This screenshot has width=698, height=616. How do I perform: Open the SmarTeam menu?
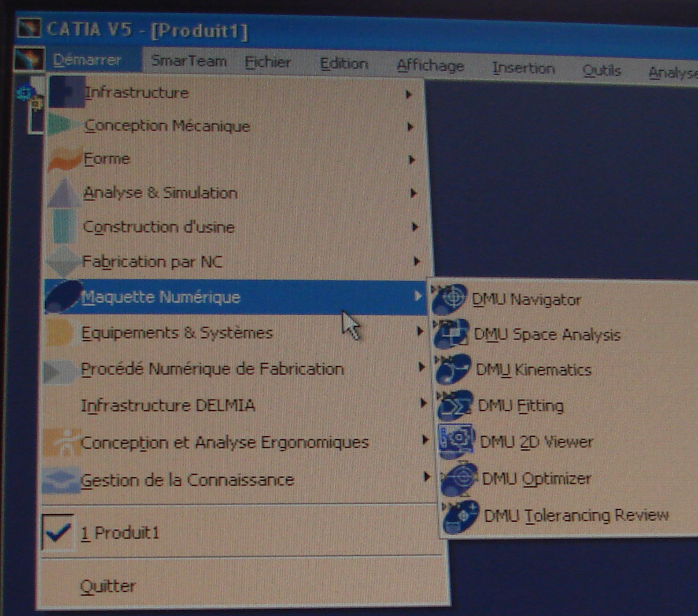189,61
